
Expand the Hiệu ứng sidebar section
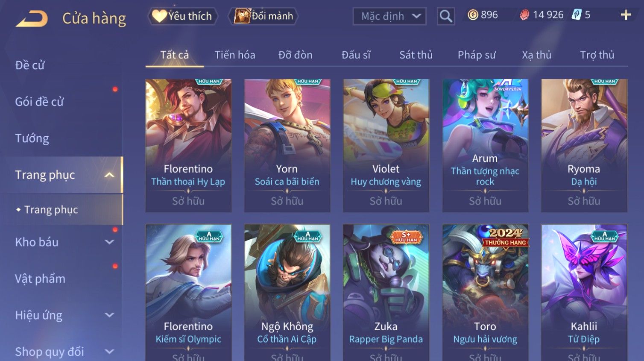(109, 315)
